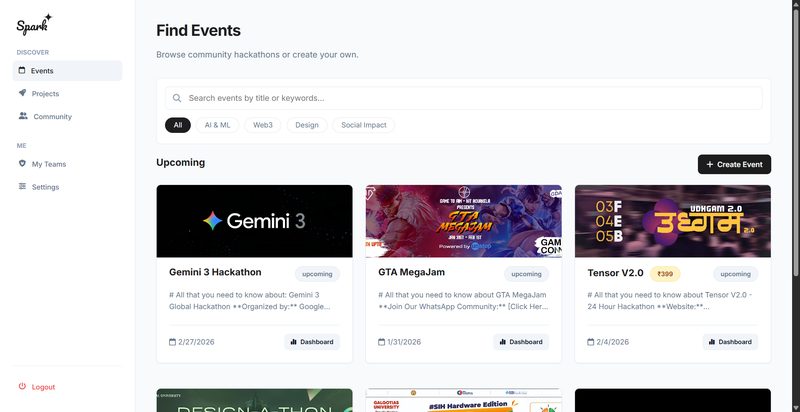Click the My Teams shield icon

[x=22, y=164]
